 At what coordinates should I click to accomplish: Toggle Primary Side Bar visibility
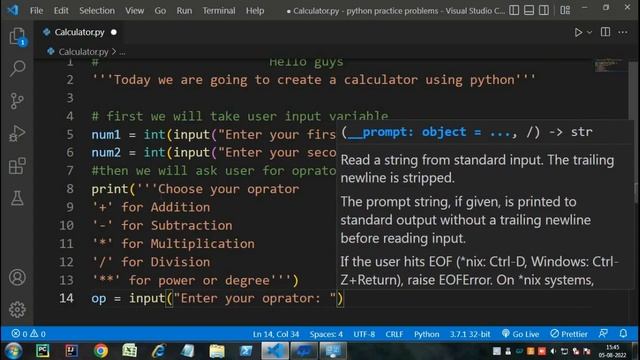(x=514, y=10)
